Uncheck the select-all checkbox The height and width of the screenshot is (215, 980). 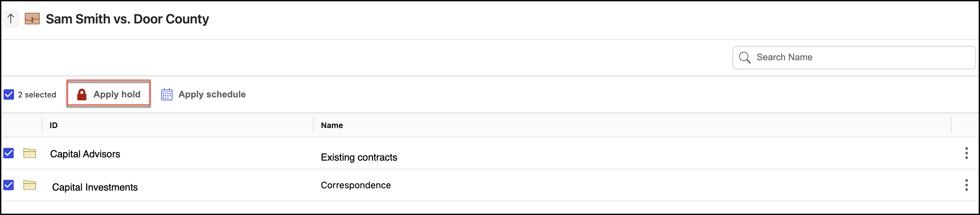pyautogui.click(x=9, y=94)
